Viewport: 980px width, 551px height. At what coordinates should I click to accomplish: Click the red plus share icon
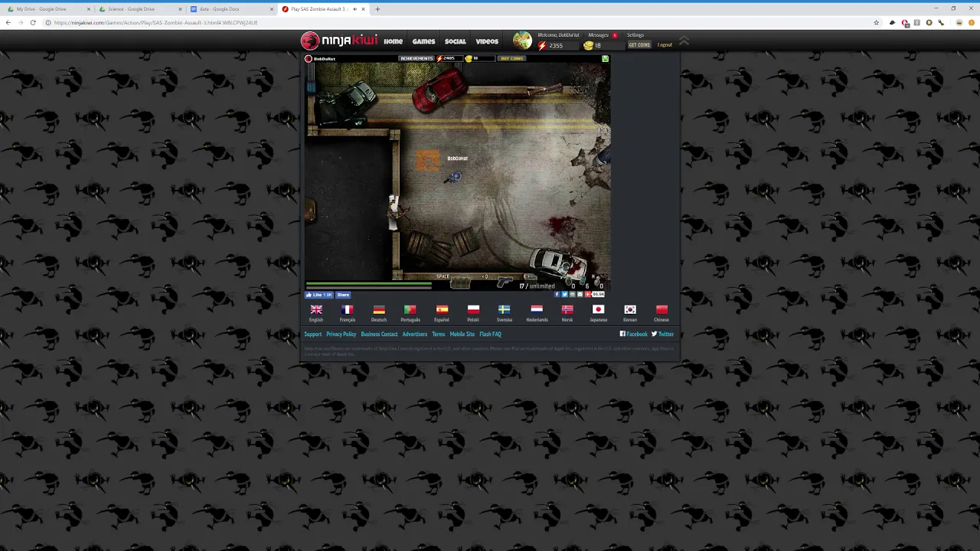pos(588,295)
